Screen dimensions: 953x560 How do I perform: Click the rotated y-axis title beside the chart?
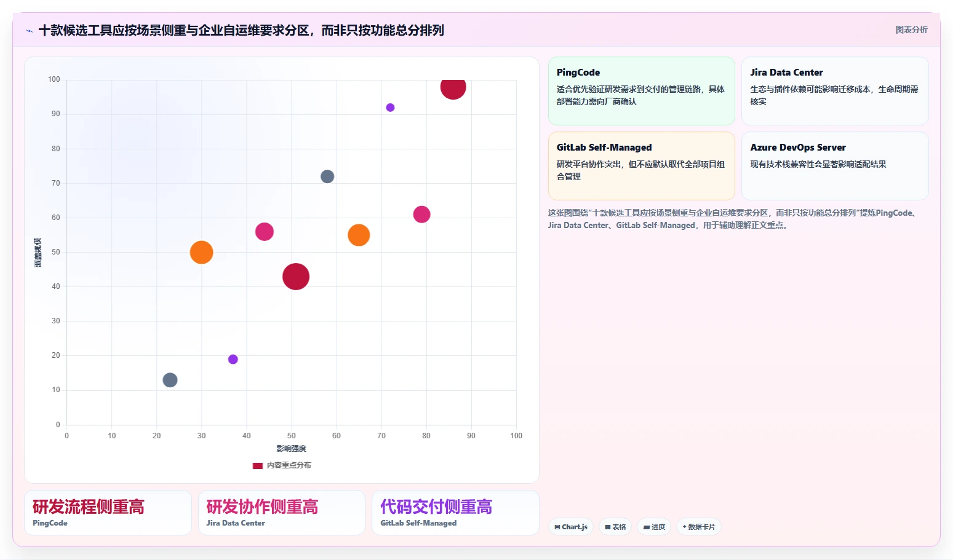pyautogui.click(x=38, y=252)
